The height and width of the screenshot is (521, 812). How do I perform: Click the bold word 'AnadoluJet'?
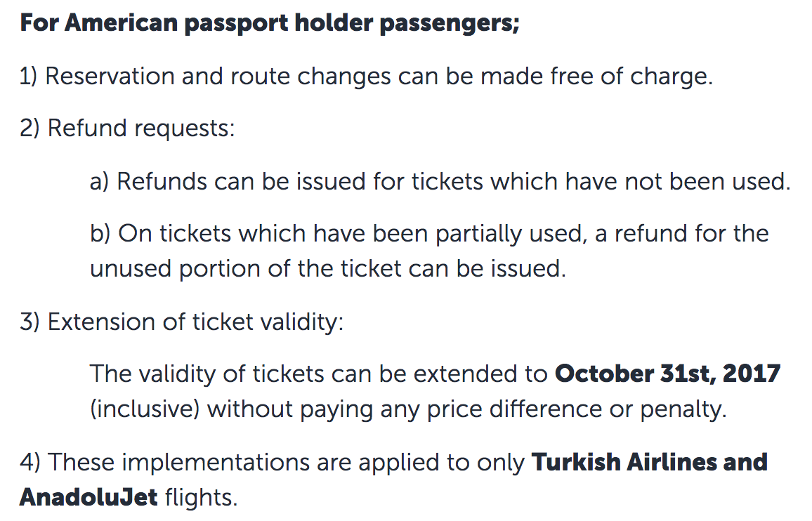tap(89, 497)
